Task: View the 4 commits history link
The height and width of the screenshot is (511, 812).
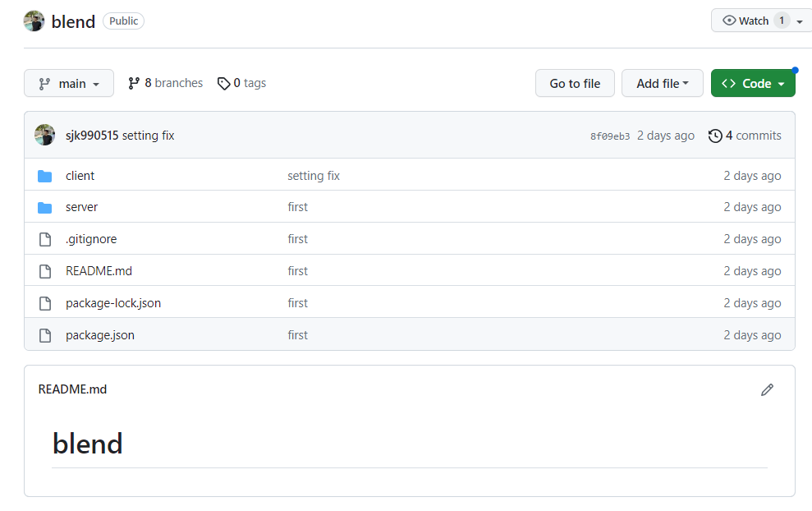Action: point(754,136)
